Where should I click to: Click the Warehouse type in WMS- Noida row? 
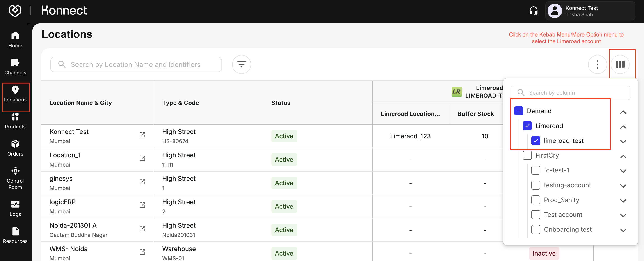coord(179,249)
